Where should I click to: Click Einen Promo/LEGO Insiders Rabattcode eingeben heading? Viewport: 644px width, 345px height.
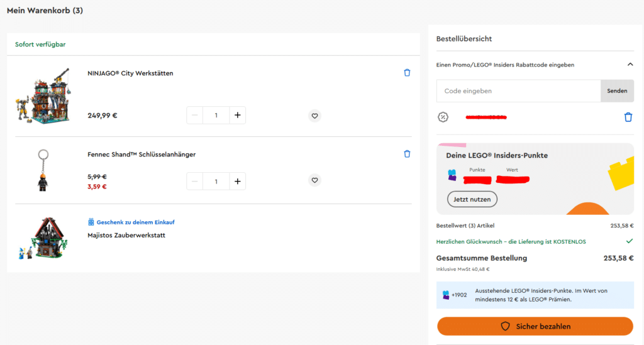click(505, 65)
